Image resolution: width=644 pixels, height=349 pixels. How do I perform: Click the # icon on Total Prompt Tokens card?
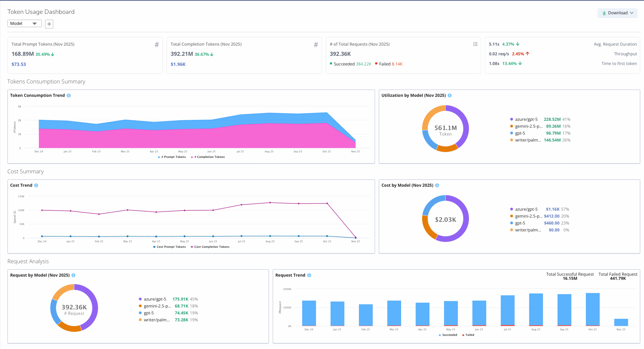[157, 44]
